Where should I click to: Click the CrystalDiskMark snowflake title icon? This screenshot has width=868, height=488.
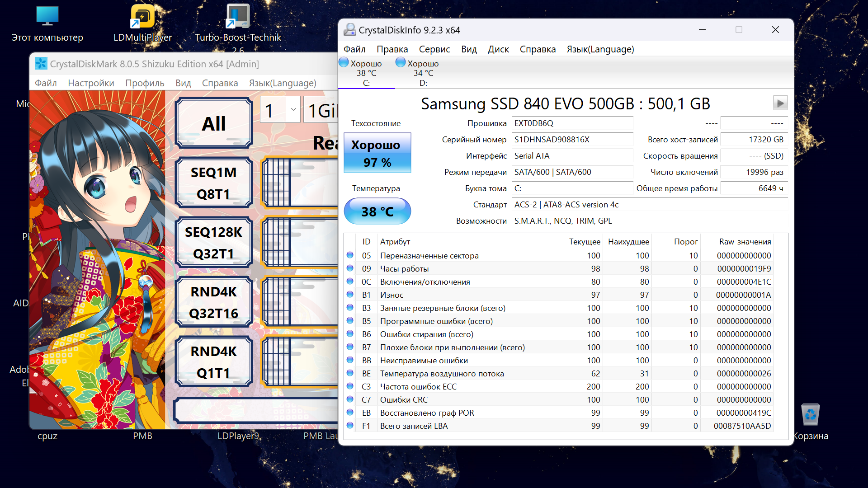pos(41,64)
